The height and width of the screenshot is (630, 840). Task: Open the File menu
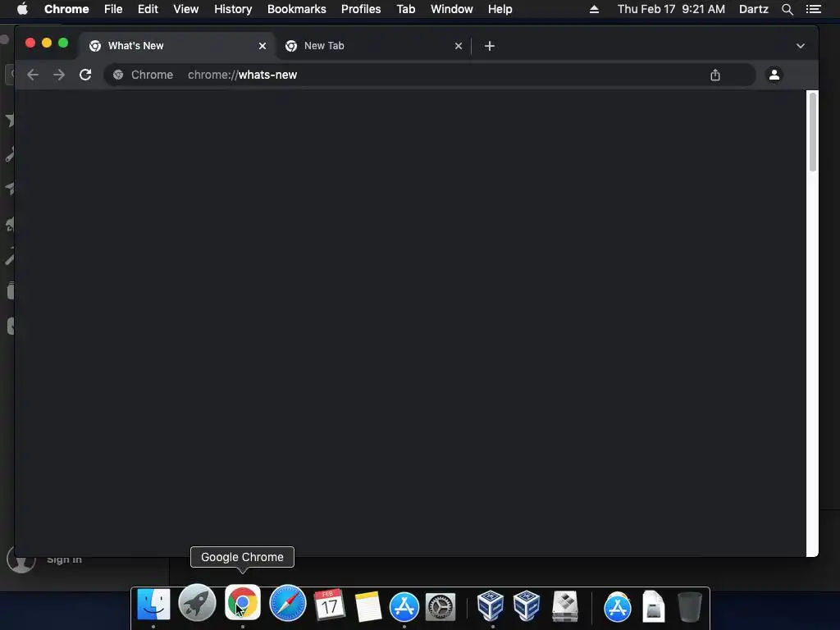pos(113,9)
